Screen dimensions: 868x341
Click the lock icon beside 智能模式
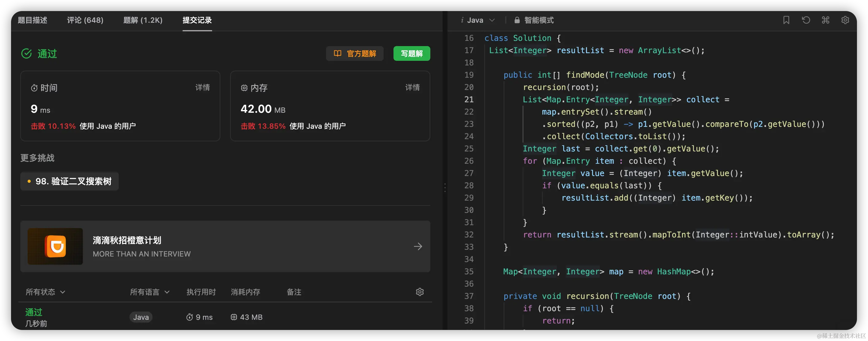tap(517, 20)
